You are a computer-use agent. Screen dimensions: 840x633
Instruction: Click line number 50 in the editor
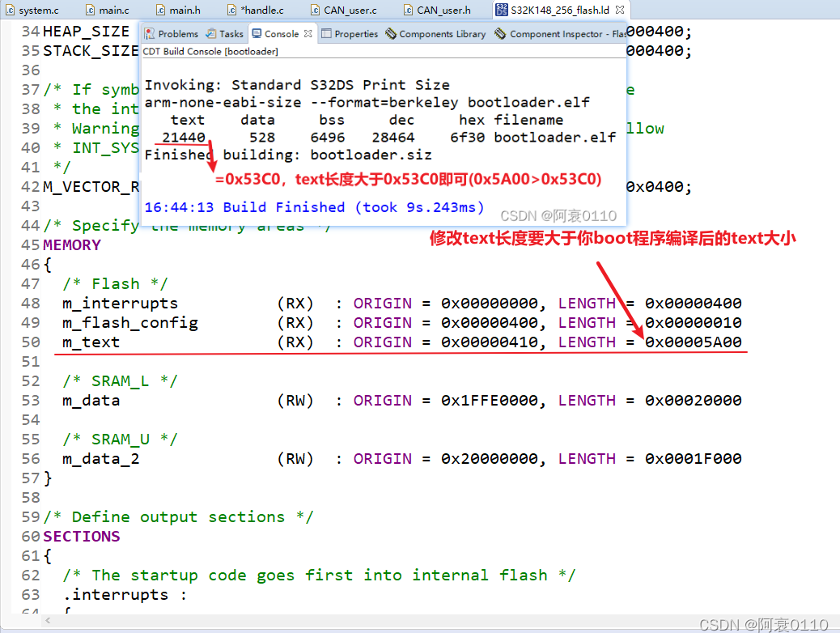(x=31, y=342)
